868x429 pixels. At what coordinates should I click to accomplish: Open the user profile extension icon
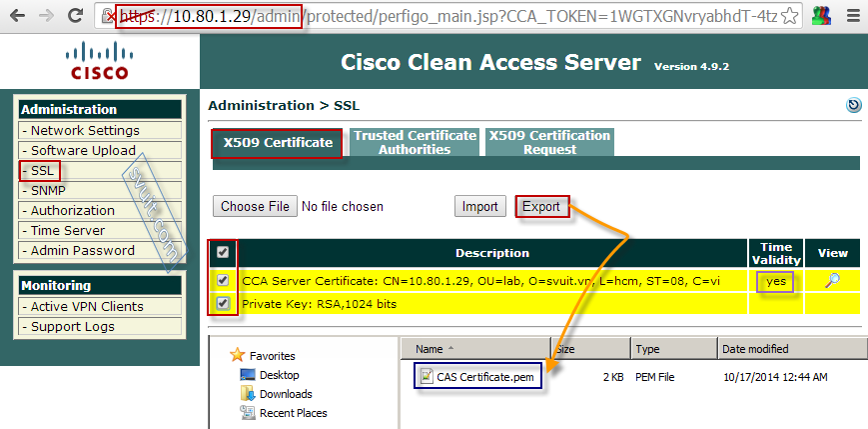[821, 16]
